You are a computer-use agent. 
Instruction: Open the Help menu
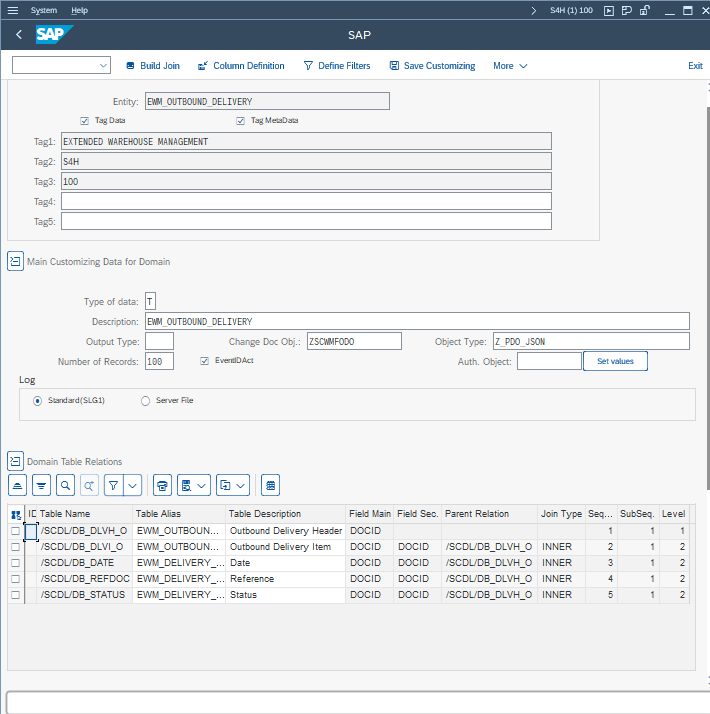[x=79, y=10]
